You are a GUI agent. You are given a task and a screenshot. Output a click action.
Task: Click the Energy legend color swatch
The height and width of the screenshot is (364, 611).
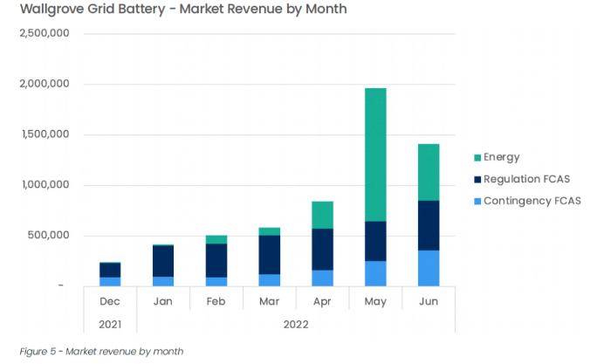click(x=476, y=158)
